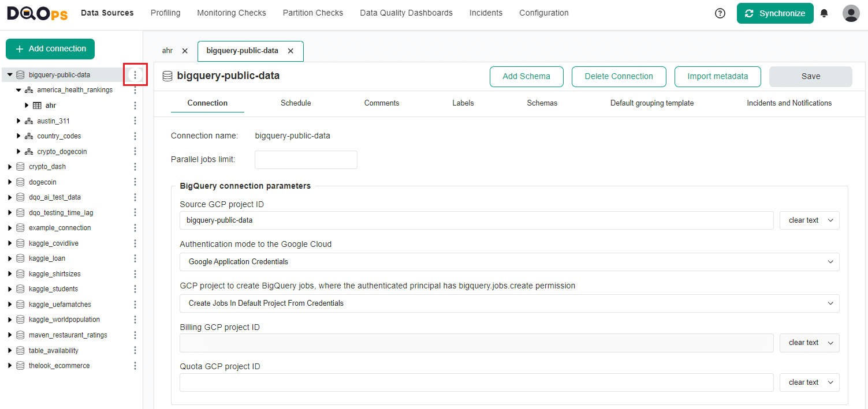This screenshot has height=409, width=868.
Task: Open kebab menu for ahr table
Action: (x=135, y=106)
